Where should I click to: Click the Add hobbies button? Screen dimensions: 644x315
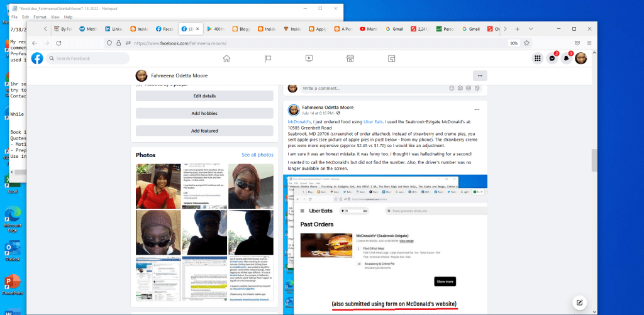point(204,113)
